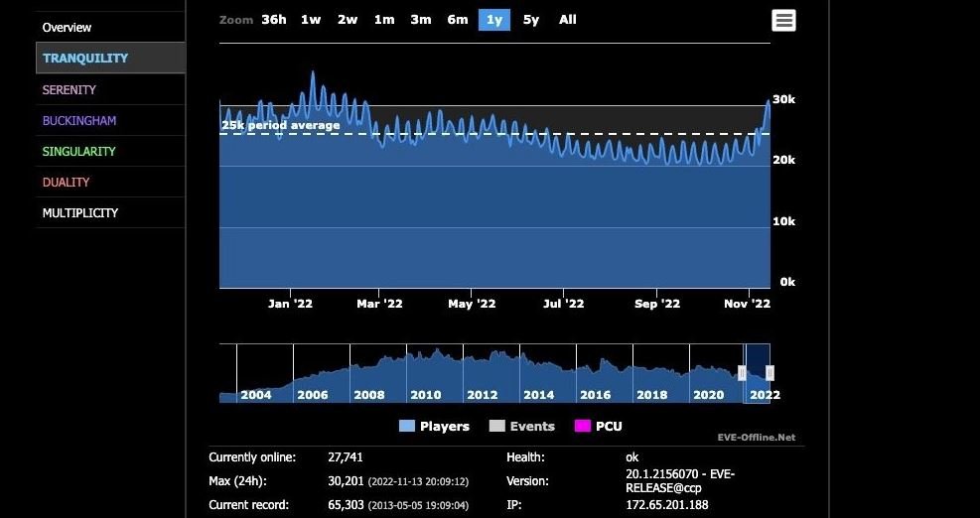Open the chart hamburger export menu
This screenshot has height=518, width=980.
pyautogui.click(x=783, y=20)
